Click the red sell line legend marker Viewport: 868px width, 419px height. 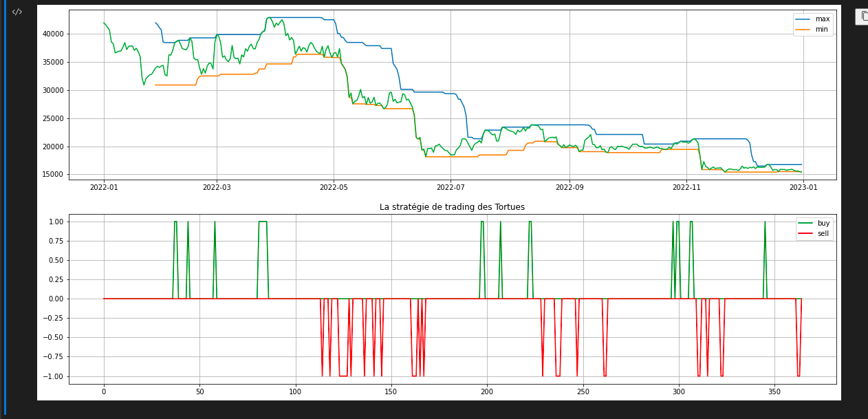[x=805, y=234]
